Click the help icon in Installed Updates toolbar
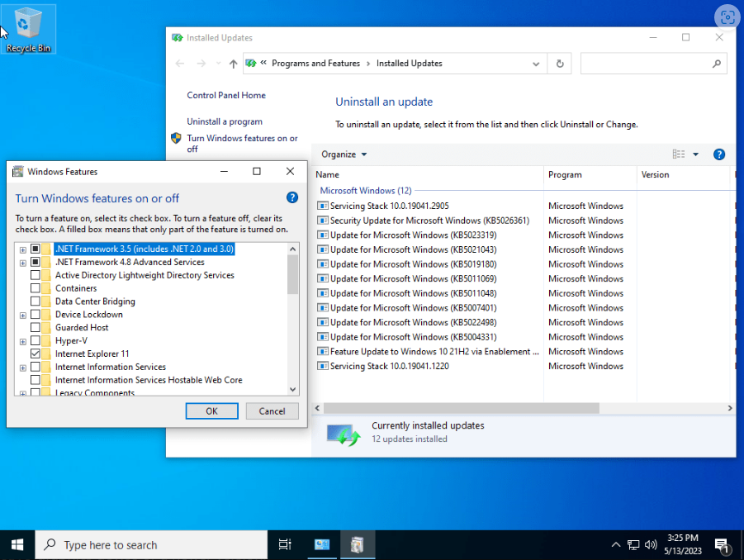The height and width of the screenshot is (560, 744). click(719, 154)
